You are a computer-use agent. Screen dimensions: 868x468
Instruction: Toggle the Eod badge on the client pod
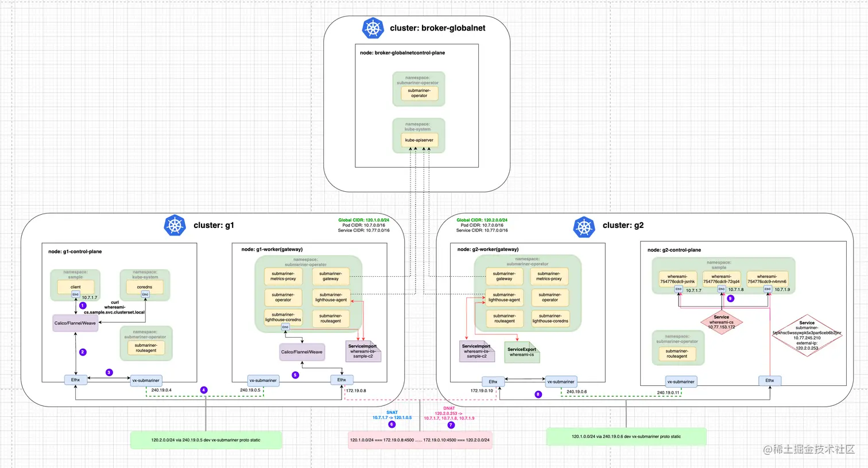[x=75, y=294]
